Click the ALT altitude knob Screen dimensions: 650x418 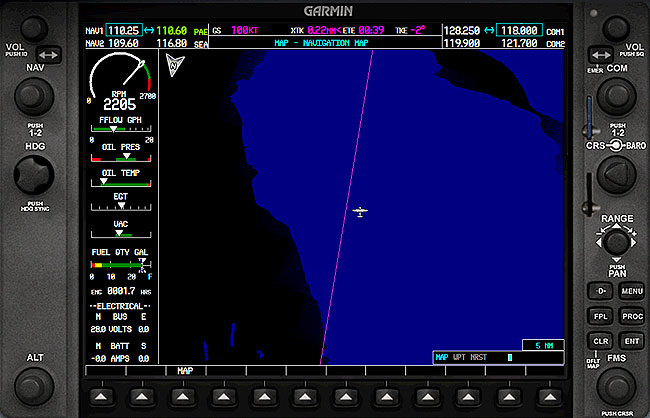click(34, 385)
